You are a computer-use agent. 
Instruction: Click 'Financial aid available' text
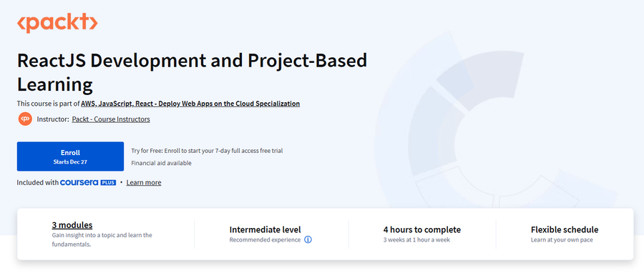coord(162,163)
